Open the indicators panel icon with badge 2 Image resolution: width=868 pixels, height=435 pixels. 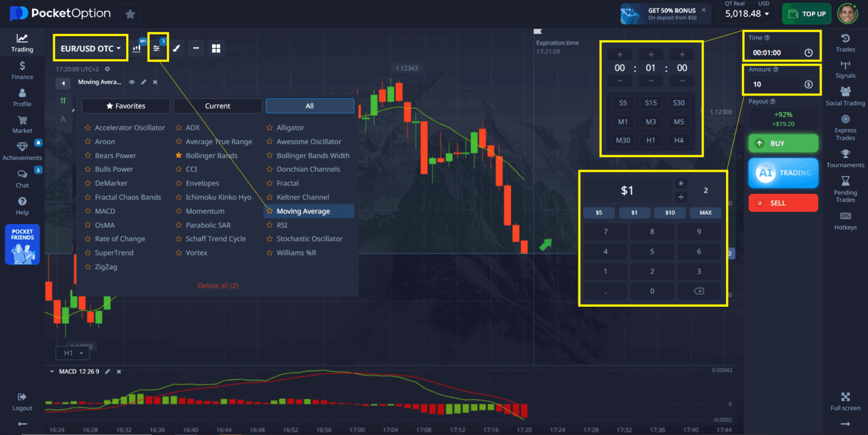[158, 48]
